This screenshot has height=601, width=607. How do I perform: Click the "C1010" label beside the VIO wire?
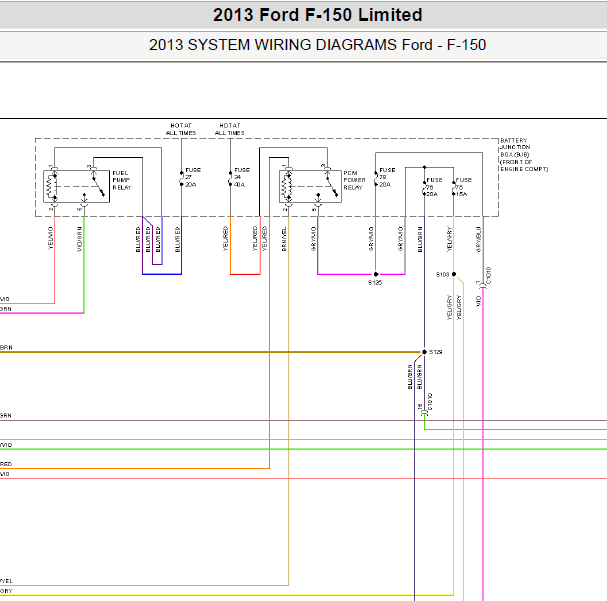[x=488, y=275]
